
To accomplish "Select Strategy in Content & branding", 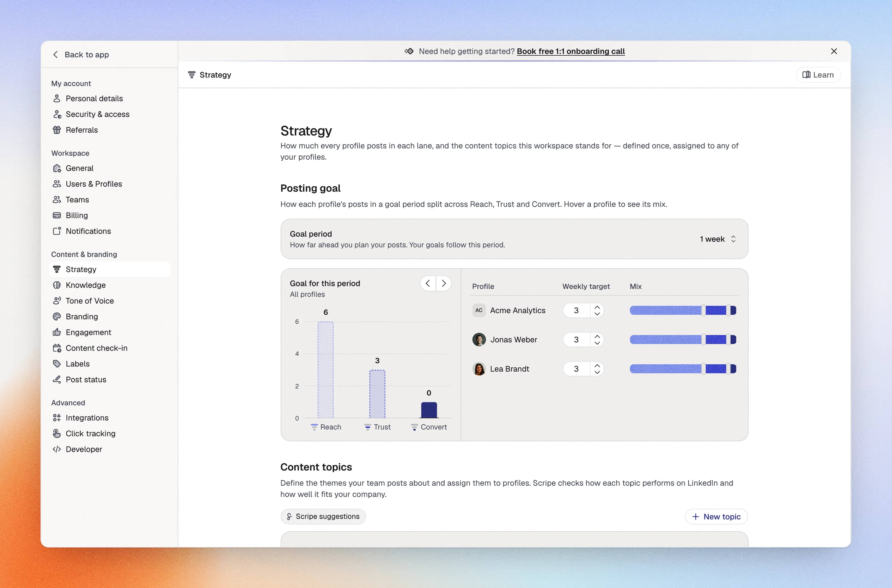I will (x=109, y=269).
